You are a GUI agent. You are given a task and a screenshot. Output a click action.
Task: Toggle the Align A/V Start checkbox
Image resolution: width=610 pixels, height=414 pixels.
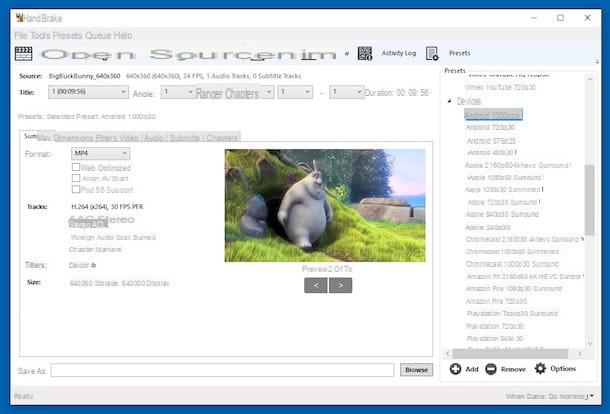(76, 178)
